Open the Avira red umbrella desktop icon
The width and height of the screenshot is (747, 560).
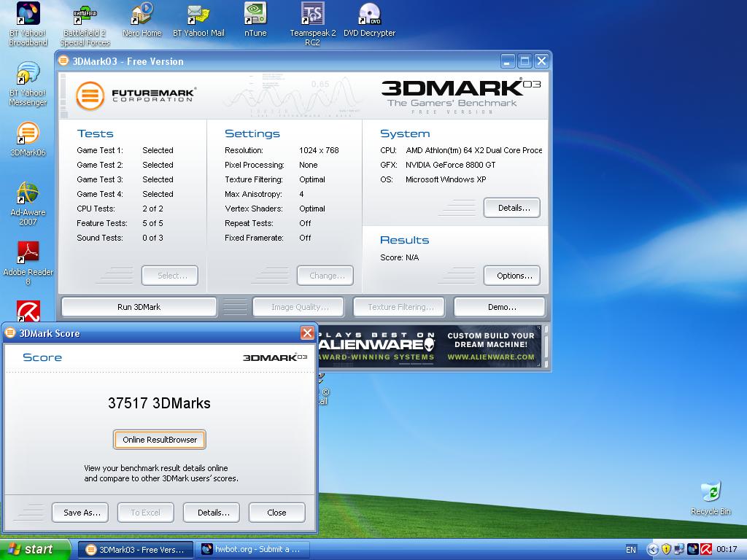pos(28,311)
